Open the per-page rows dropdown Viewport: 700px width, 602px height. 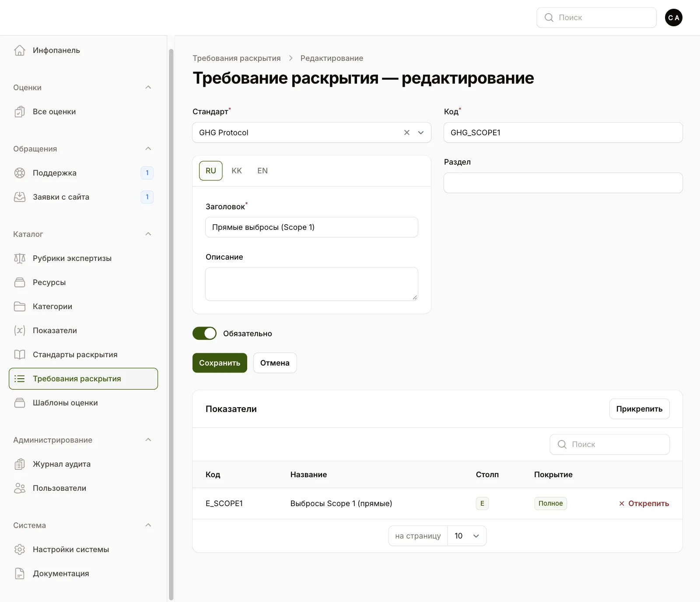(467, 536)
